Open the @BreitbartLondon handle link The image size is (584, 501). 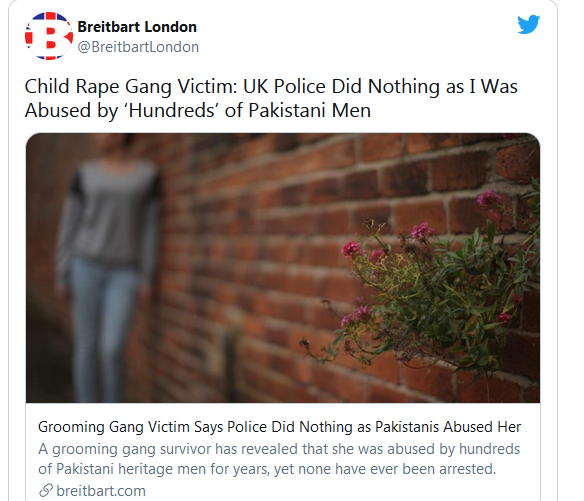pos(138,47)
